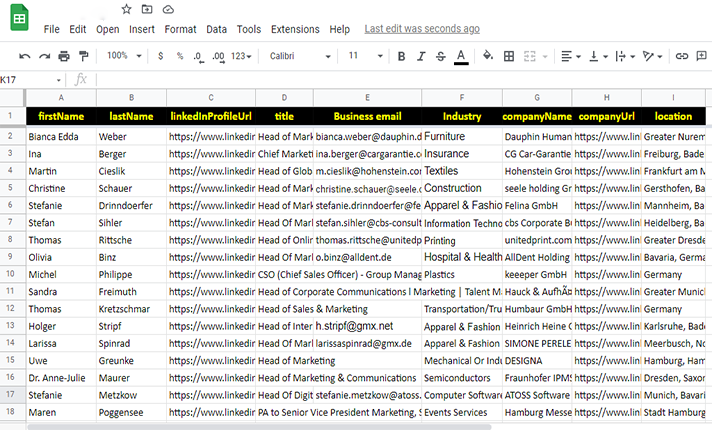Open the Format menu
This screenshot has width=712, height=430.
pyautogui.click(x=180, y=29)
